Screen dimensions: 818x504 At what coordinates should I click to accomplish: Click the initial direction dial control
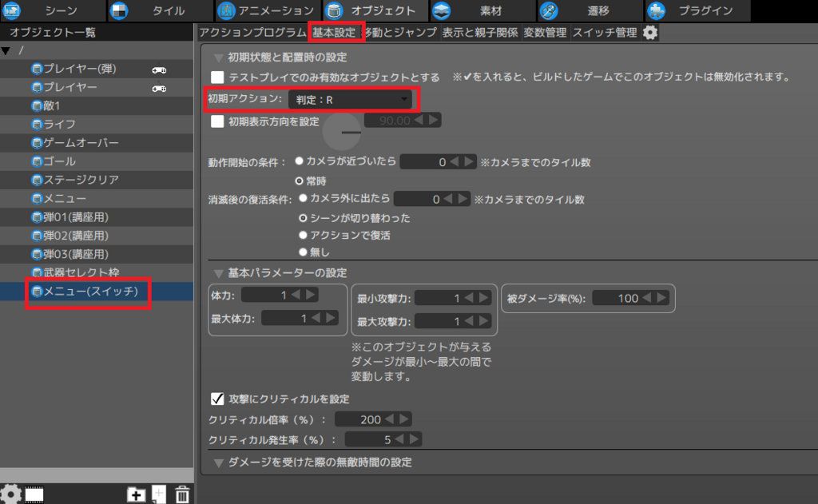pyautogui.click(x=342, y=132)
